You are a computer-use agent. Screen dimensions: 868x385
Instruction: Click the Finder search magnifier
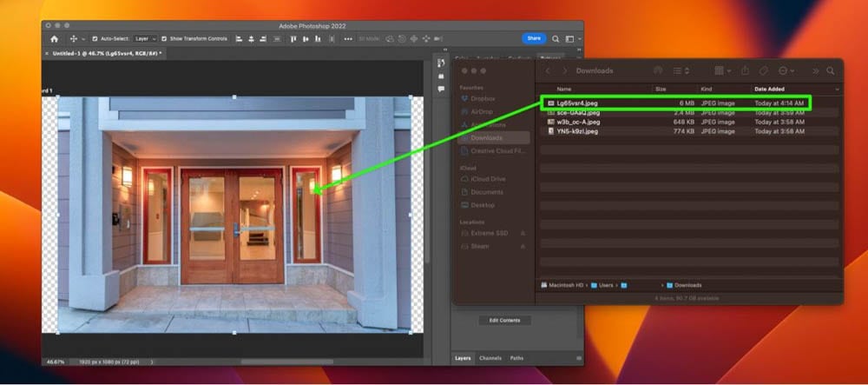pyautogui.click(x=831, y=71)
